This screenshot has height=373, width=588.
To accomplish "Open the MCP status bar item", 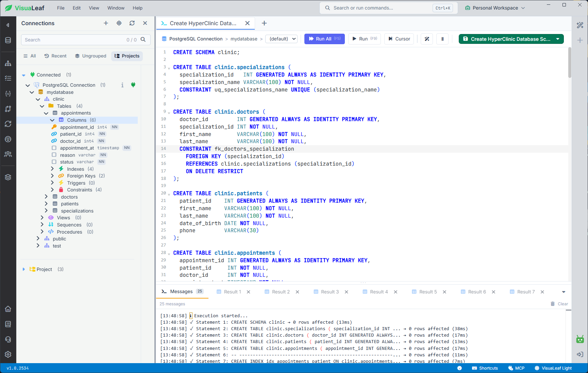I will pyautogui.click(x=516, y=368).
